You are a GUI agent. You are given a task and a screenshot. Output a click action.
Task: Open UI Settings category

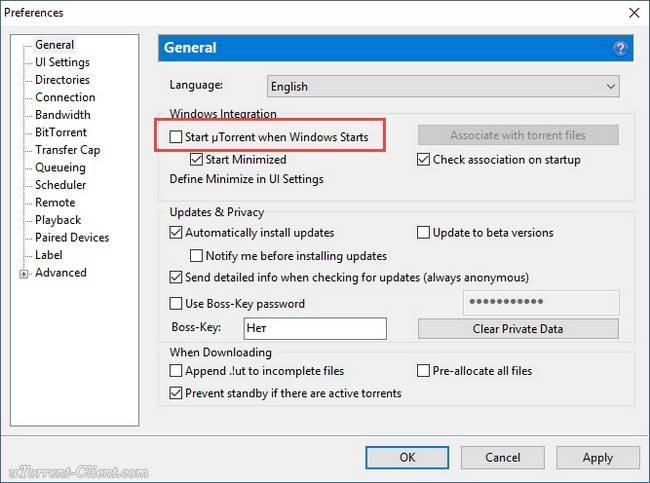(x=62, y=62)
